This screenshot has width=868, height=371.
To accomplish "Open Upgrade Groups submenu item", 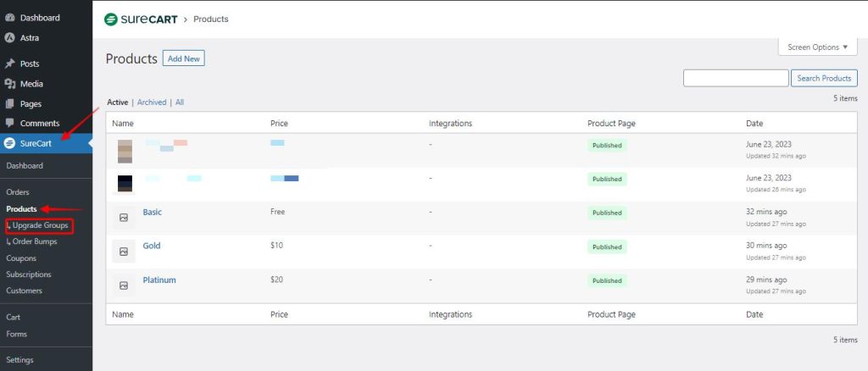I will [40, 226].
